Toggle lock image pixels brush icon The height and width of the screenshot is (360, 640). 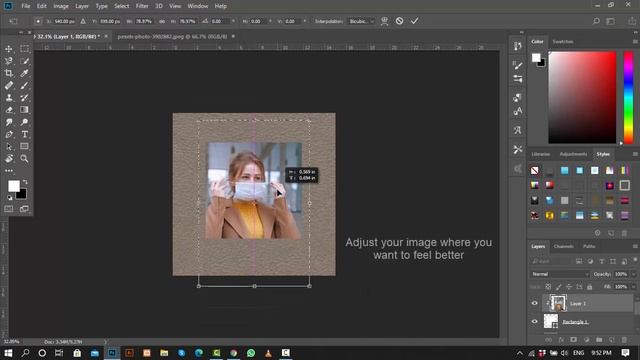[x=558, y=287]
